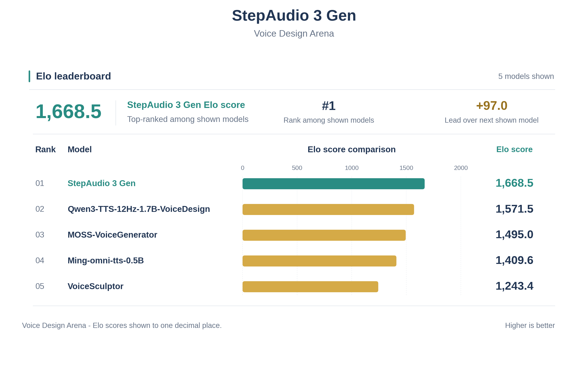Click the "#1" rank value
588x375 pixels.
329,106
